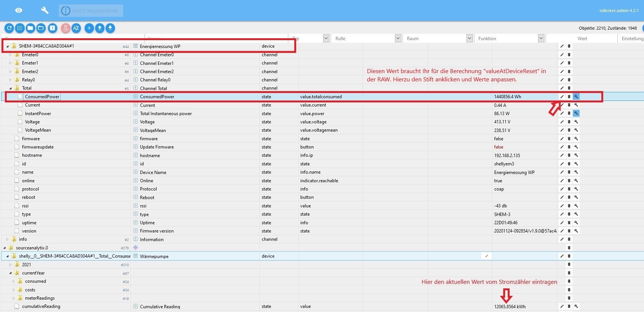Expand the Emeter0 channel node
The height and width of the screenshot is (312, 644).
coord(10,55)
